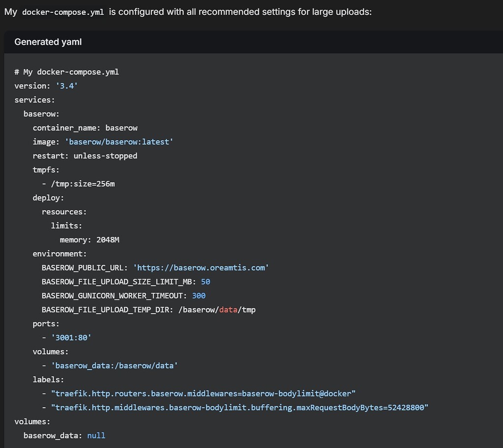Click the '# My docker-compose.yml' comment line

[67, 72]
